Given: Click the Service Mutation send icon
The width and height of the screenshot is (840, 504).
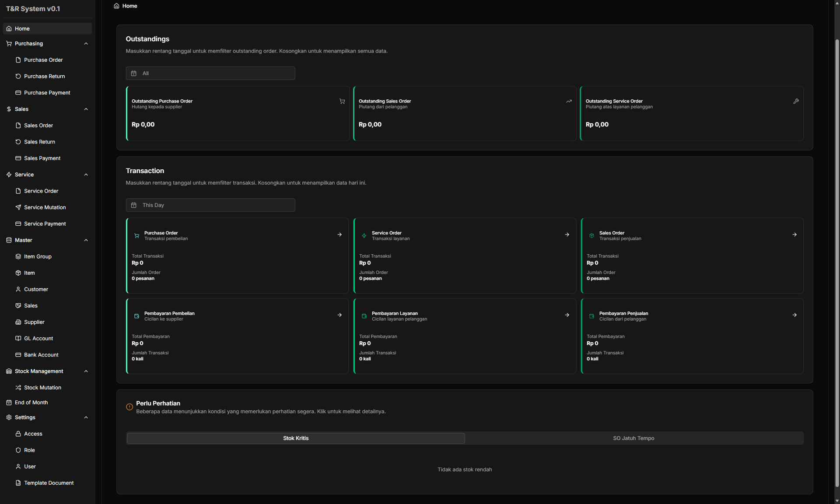Looking at the screenshot, I should 18,207.
